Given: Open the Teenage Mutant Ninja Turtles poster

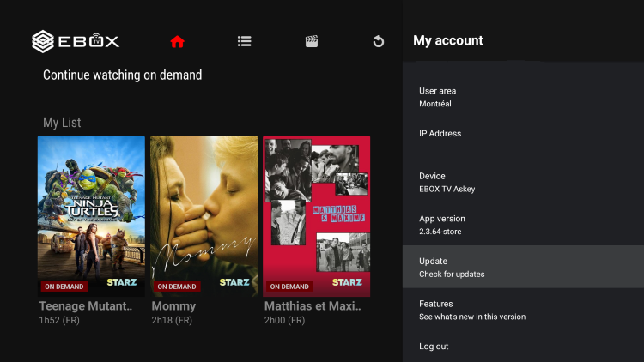Looking at the screenshot, I should (91, 216).
